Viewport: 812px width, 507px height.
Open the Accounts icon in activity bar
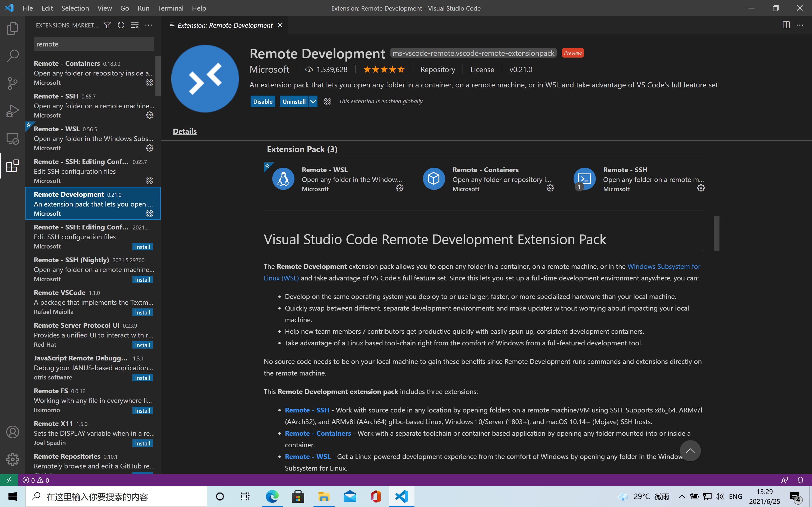coord(12,432)
